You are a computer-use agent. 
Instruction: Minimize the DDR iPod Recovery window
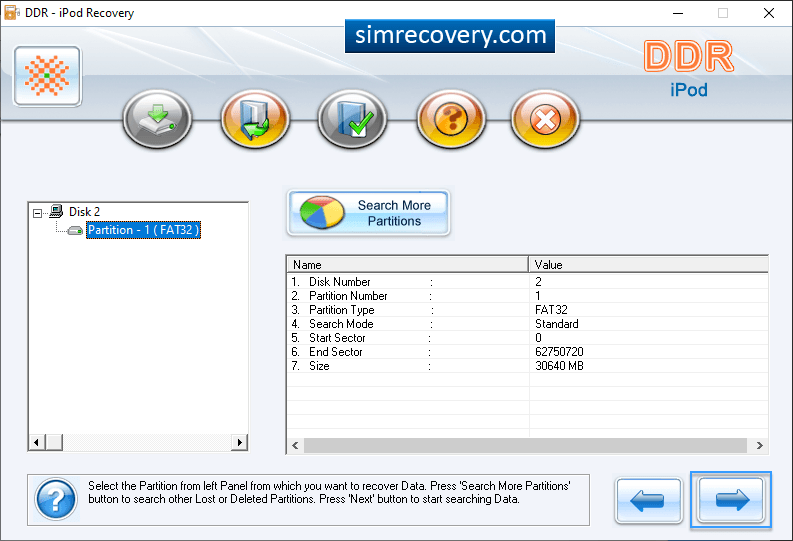[x=678, y=13]
